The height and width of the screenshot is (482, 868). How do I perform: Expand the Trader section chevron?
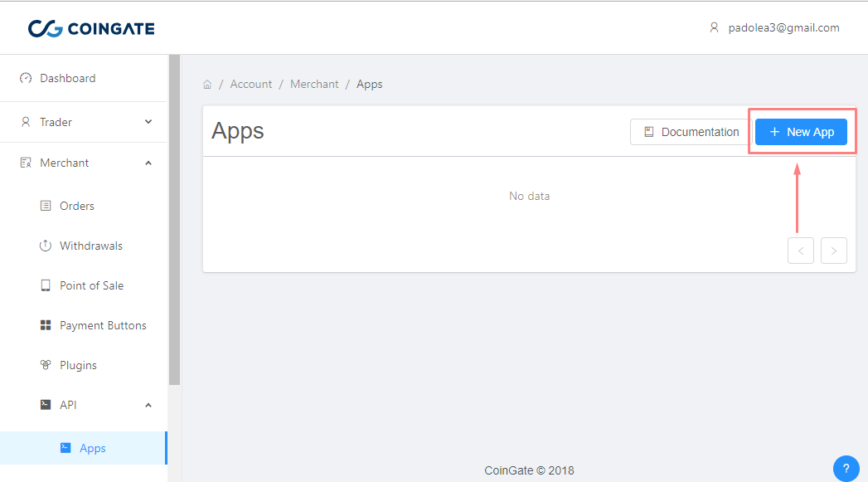click(148, 122)
